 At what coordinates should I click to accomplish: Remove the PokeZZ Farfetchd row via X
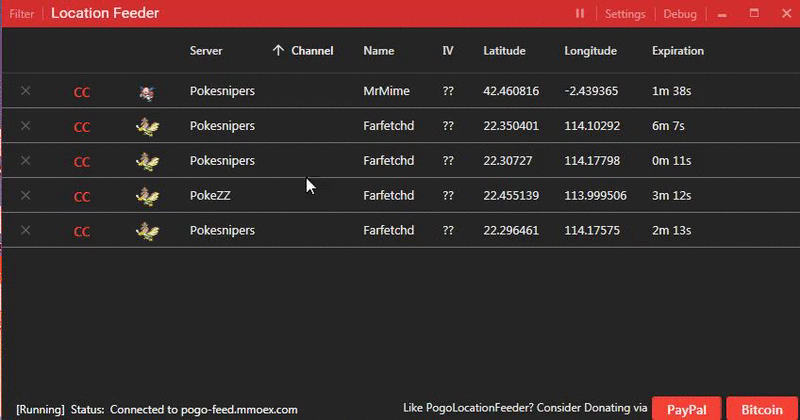coord(26,195)
